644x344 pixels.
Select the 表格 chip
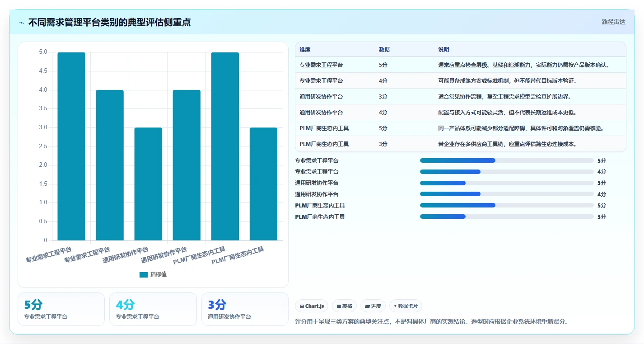[344, 306]
